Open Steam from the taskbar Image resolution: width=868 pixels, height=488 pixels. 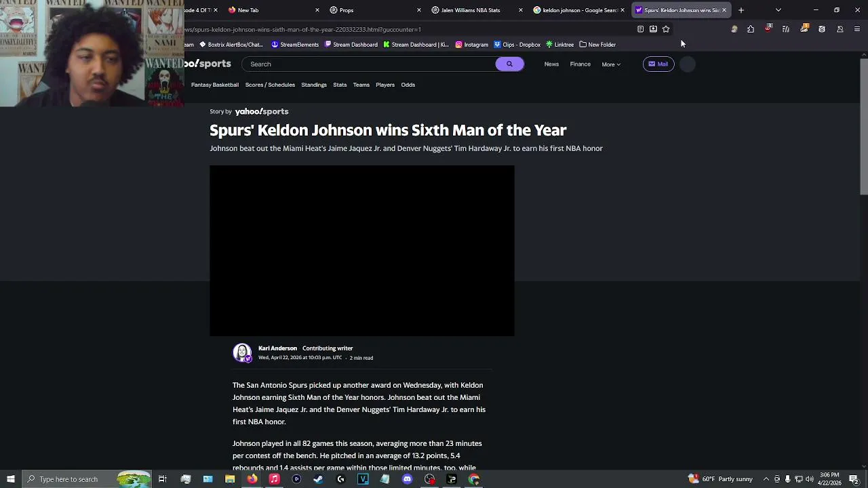318,479
